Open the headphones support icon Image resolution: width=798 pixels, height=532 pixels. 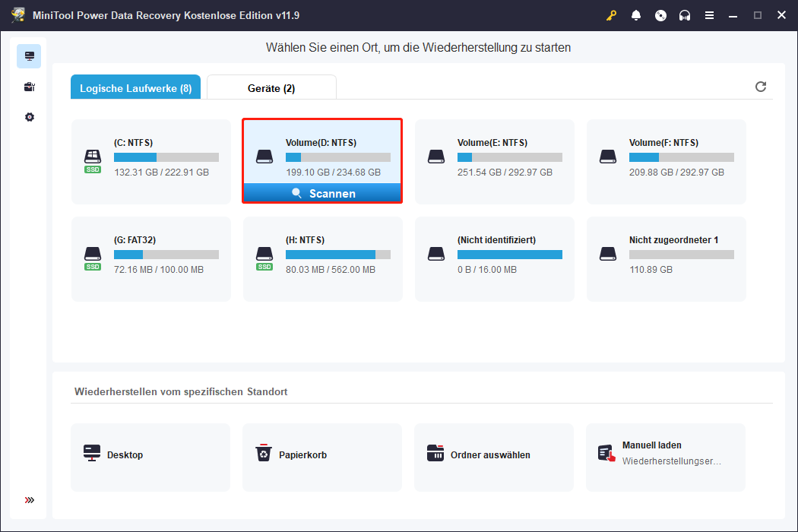click(685, 15)
